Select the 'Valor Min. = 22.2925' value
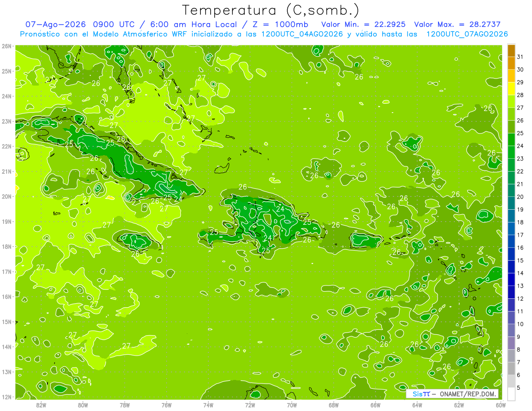Screen dimensions: 532x411 coord(363,24)
